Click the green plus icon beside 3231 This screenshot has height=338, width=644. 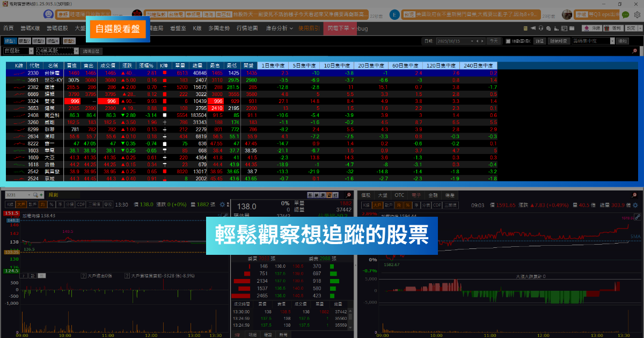point(41,195)
